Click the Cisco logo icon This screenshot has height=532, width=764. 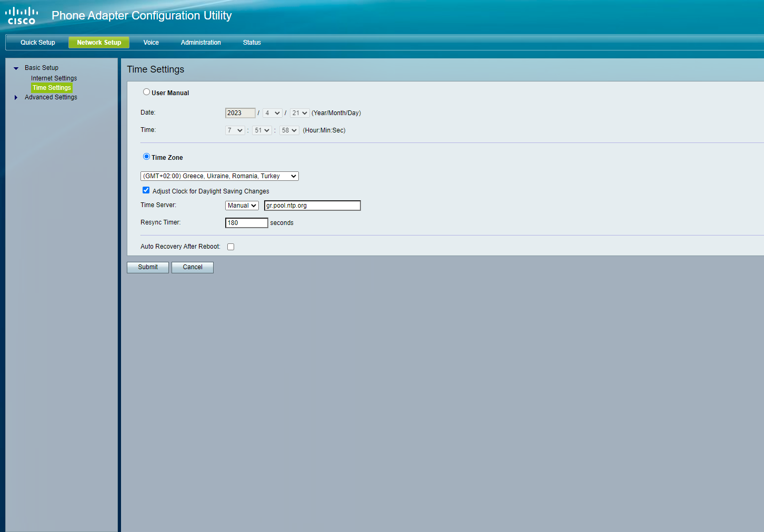(22, 16)
